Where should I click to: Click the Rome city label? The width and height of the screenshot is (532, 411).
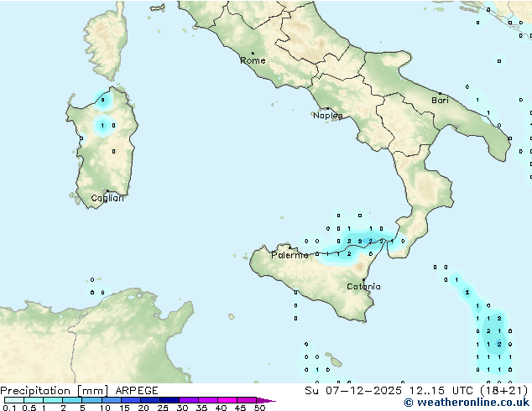[253, 60]
